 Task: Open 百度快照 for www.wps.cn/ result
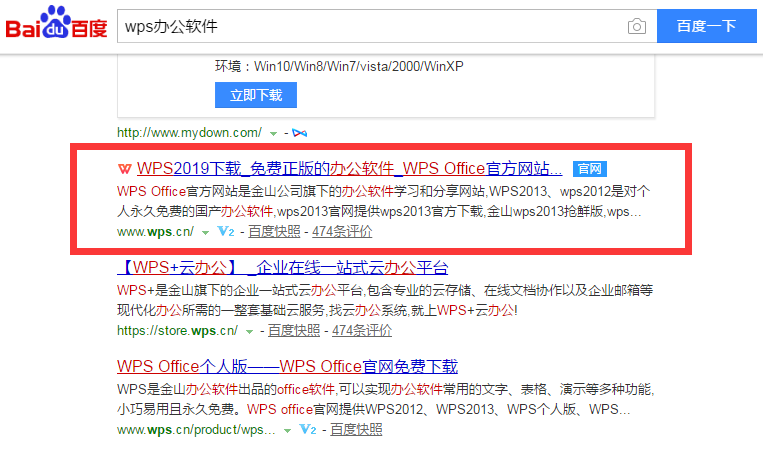[x=274, y=232]
